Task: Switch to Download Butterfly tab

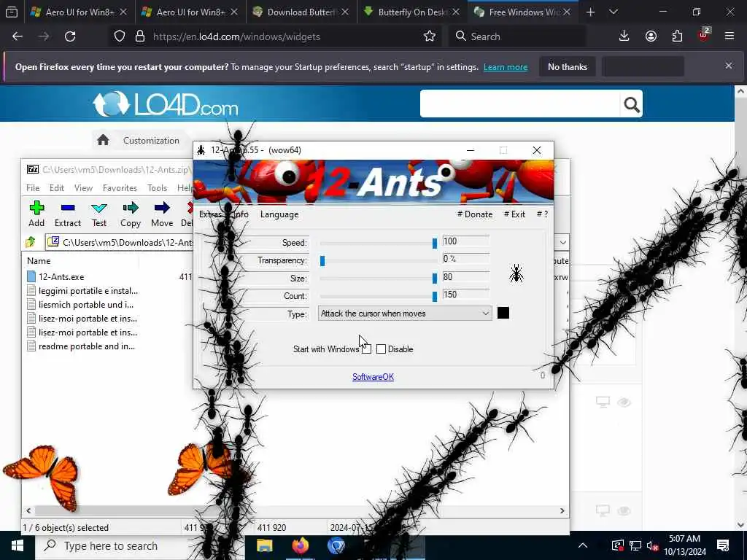Action: 301,12
